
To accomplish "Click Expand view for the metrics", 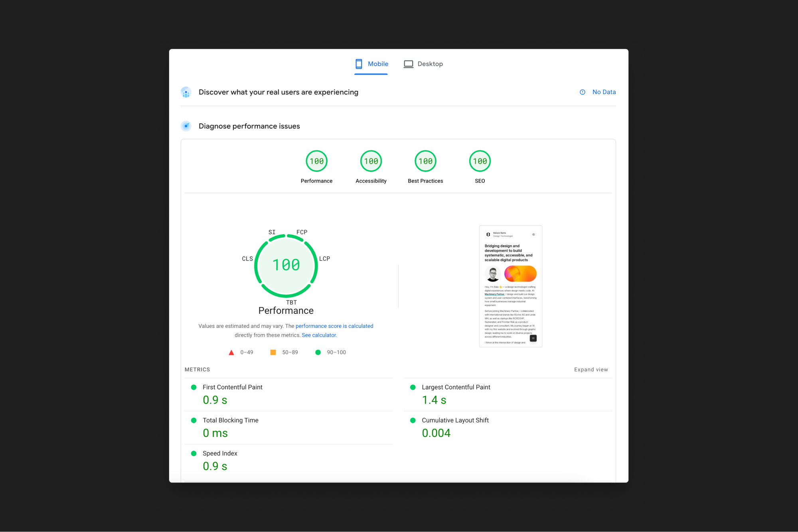I will [591, 369].
